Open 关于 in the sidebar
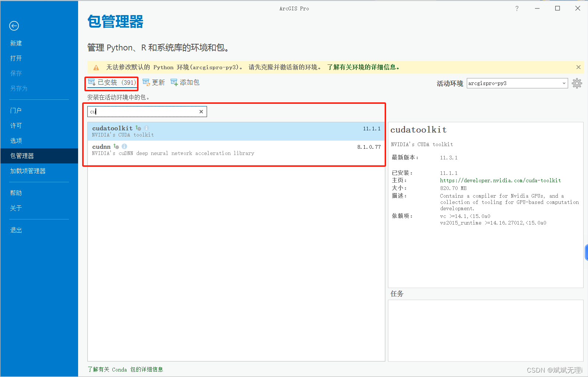 (16, 208)
